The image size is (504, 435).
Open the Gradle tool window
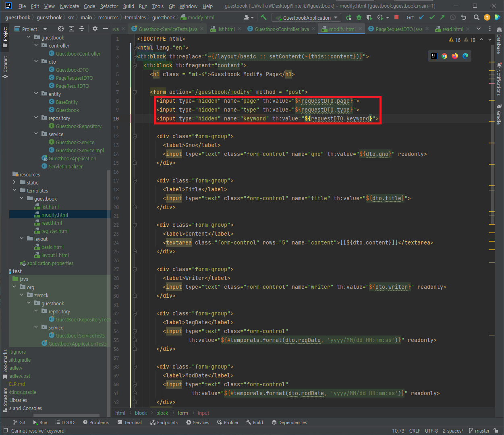(499, 114)
